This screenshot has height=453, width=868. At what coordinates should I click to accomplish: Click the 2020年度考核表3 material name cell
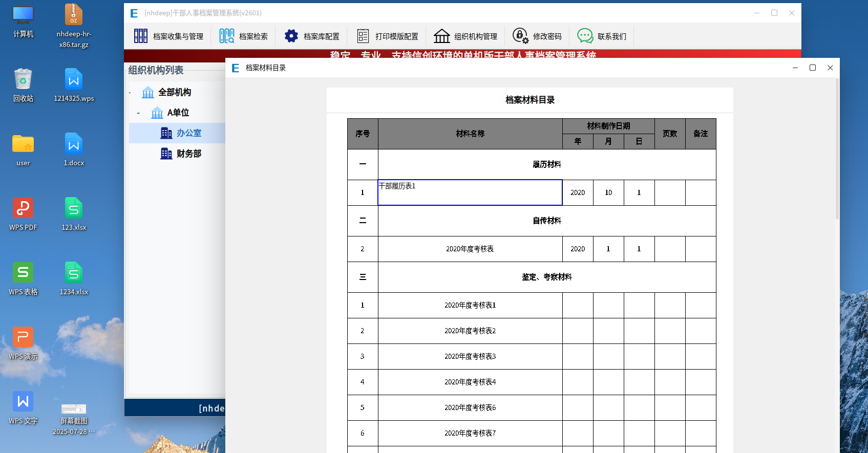(470, 356)
